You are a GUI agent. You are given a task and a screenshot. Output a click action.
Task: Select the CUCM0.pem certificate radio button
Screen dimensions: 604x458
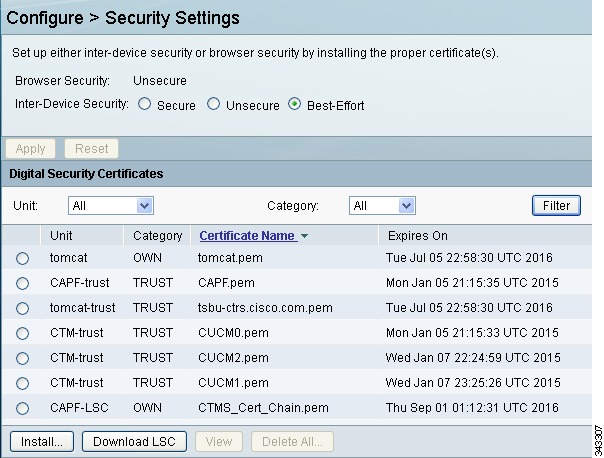tap(22, 333)
